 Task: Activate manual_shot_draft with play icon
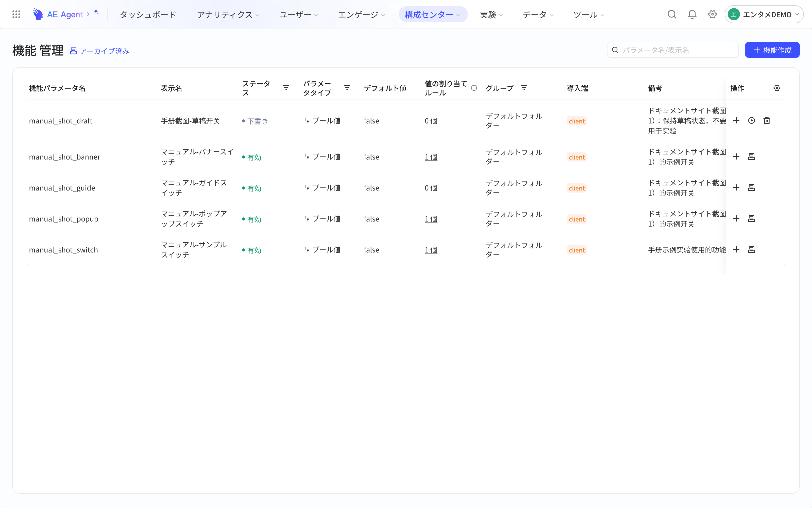click(x=752, y=121)
